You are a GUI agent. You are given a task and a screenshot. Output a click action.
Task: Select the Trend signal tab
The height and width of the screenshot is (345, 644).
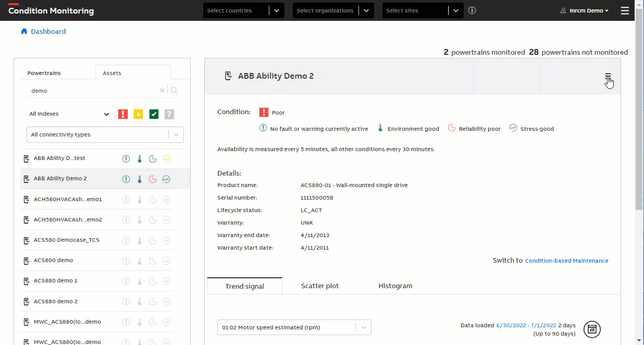(x=245, y=286)
